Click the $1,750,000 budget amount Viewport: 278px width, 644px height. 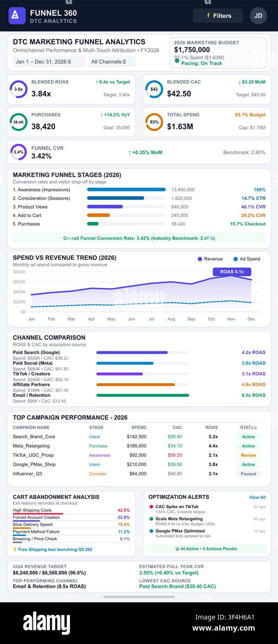coord(192,50)
